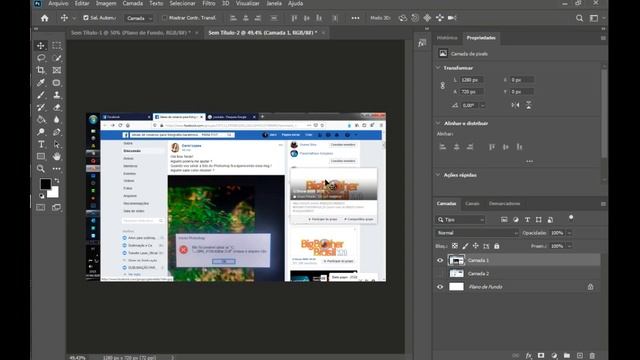Toggle the width-height link chain icon
Image resolution: width=640 pixels, height=360 pixels.
click(442, 86)
